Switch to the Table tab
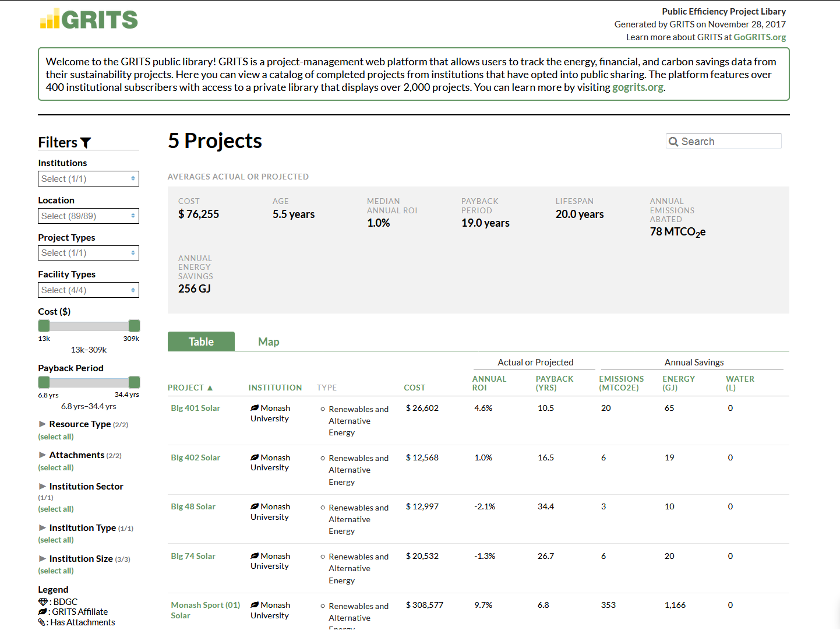 coord(202,342)
